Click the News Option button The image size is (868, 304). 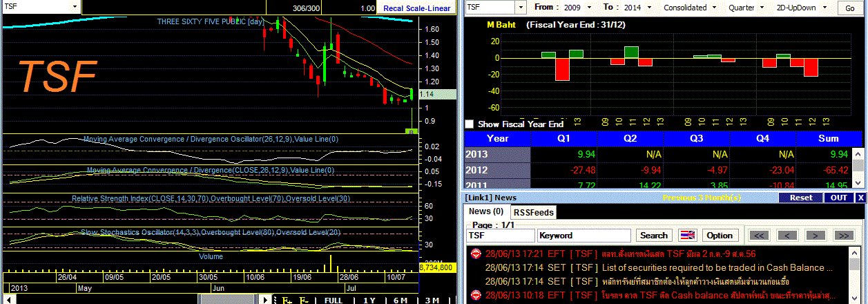pos(719,236)
